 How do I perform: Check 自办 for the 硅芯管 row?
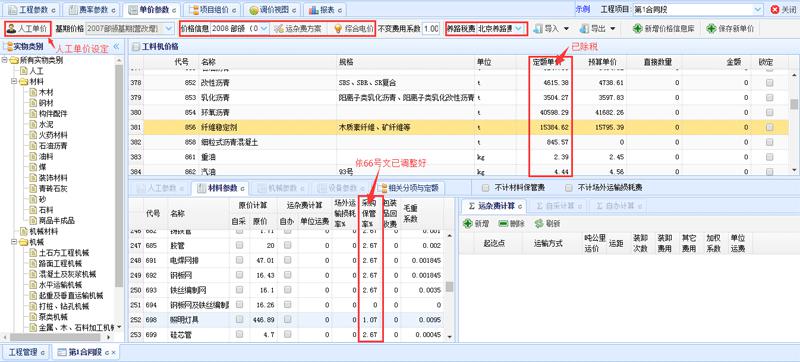[x=287, y=334]
